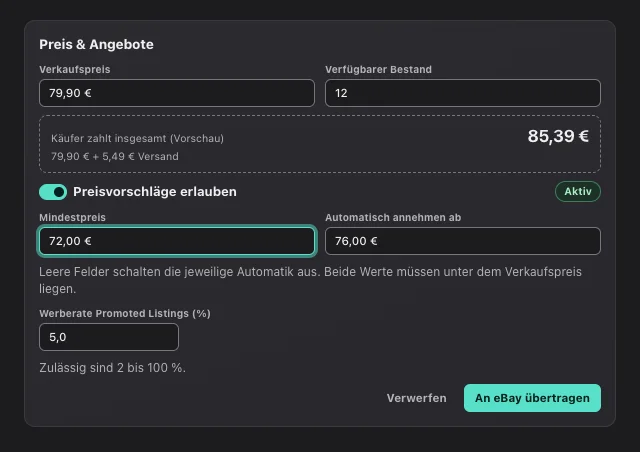Click the Käufer zahlt insgesamt (Vorschau) label
This screenshot has width=640, height=452.
pyautogui.click(x=138, y=138)
